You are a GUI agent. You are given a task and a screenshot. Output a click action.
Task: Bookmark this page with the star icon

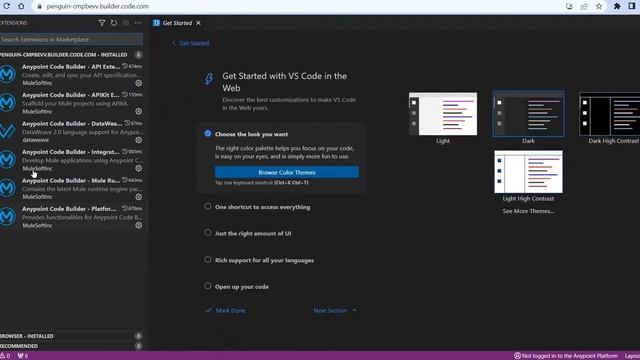click(x=599, y=6)
